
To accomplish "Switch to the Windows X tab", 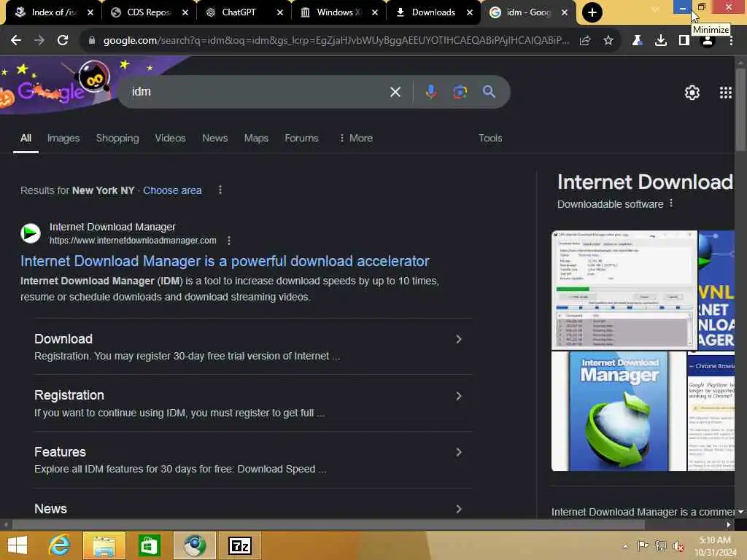I will [x=338, y=12].
